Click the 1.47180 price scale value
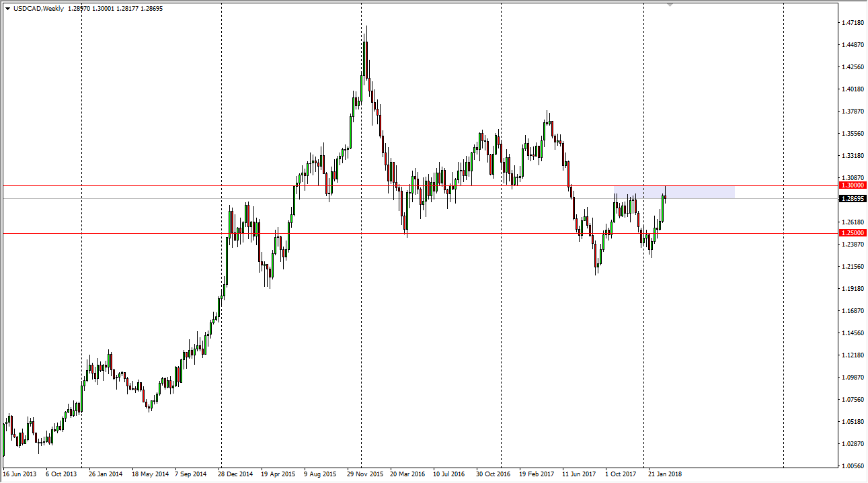The width and height of the screenshot is (868, 483). pyautogui.click(x=852, y=23)
